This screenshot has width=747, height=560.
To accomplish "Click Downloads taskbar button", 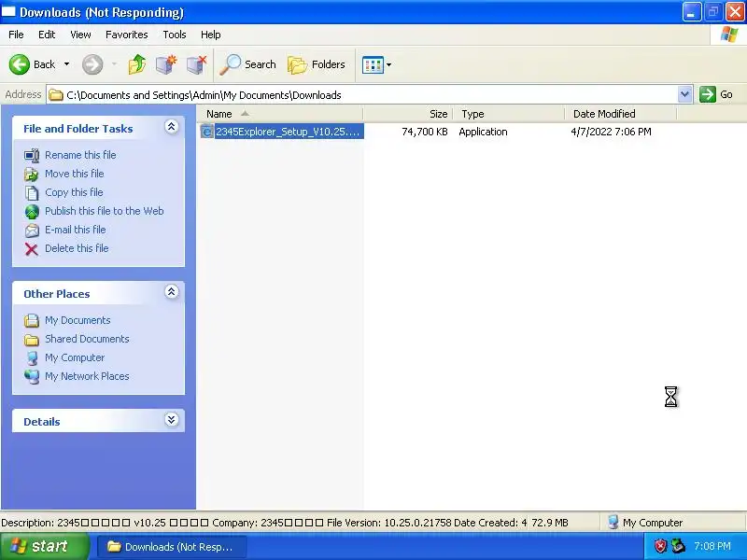I will (172, 547).
